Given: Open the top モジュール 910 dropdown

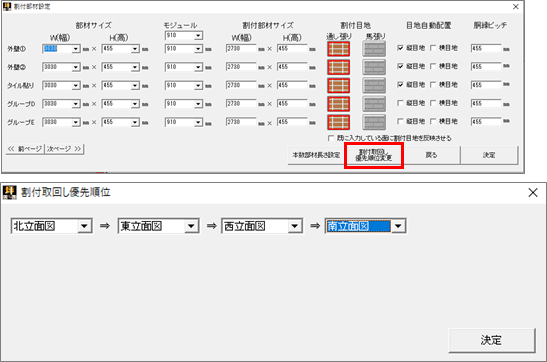Looking at the screenshot, I should 198,36.
